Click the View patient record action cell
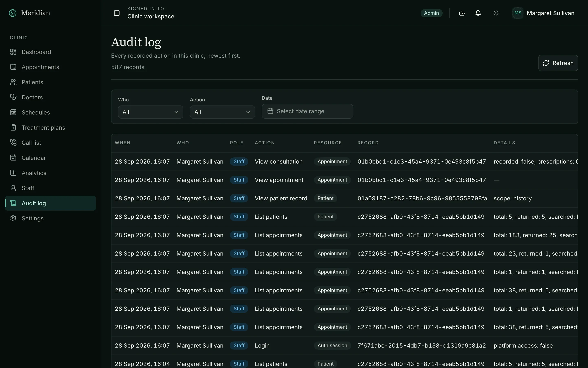The image size is (588, 368). tap(281, 198)
